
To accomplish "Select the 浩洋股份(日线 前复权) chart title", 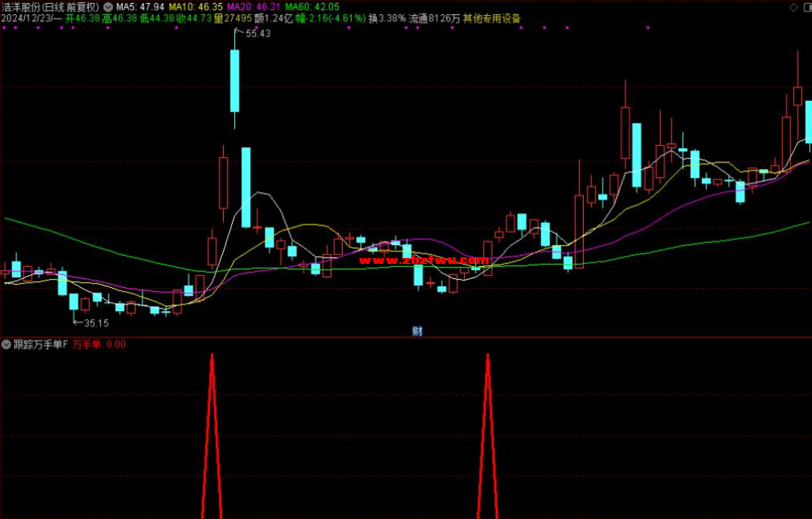I will (x=50, y=7).
